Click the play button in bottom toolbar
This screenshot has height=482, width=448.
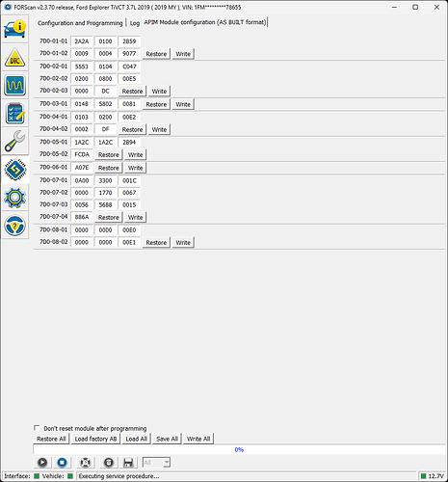coord(42,463)
